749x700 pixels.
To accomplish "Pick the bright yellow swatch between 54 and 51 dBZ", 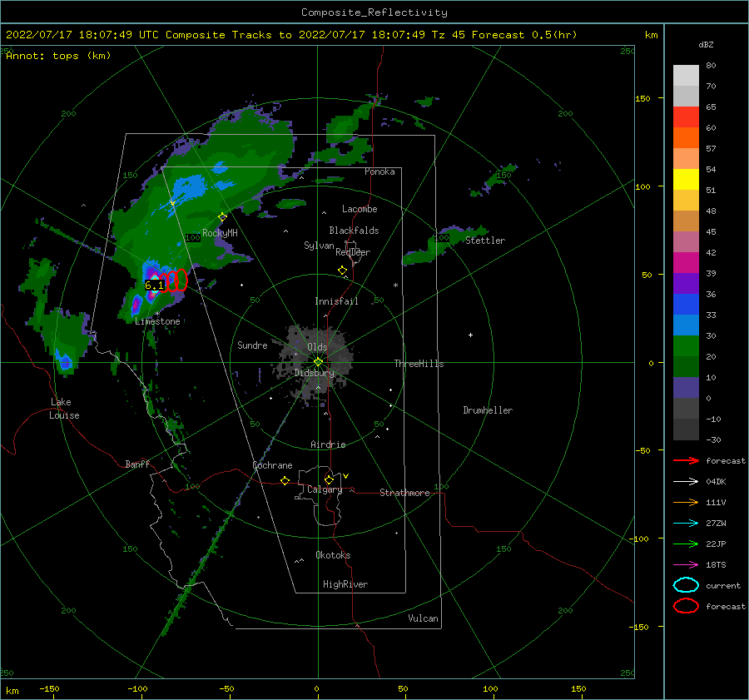I will (x=686, y=180).
